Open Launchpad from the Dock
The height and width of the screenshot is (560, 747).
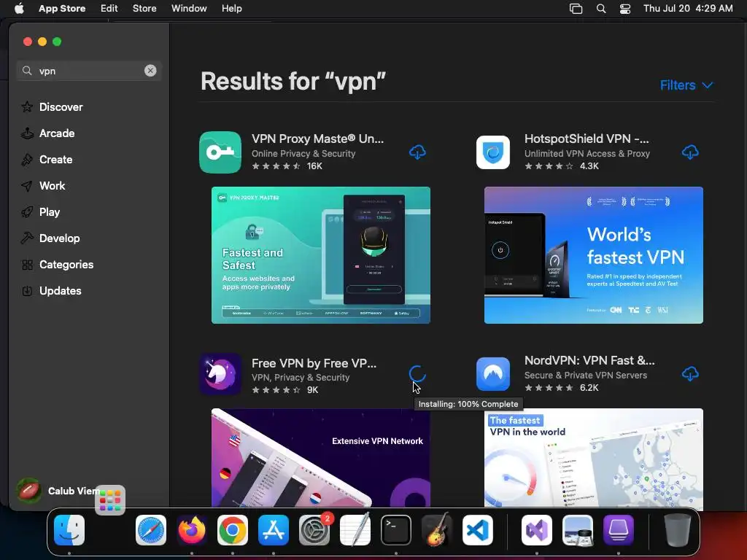pyautogui.click(x=110, y=500)
